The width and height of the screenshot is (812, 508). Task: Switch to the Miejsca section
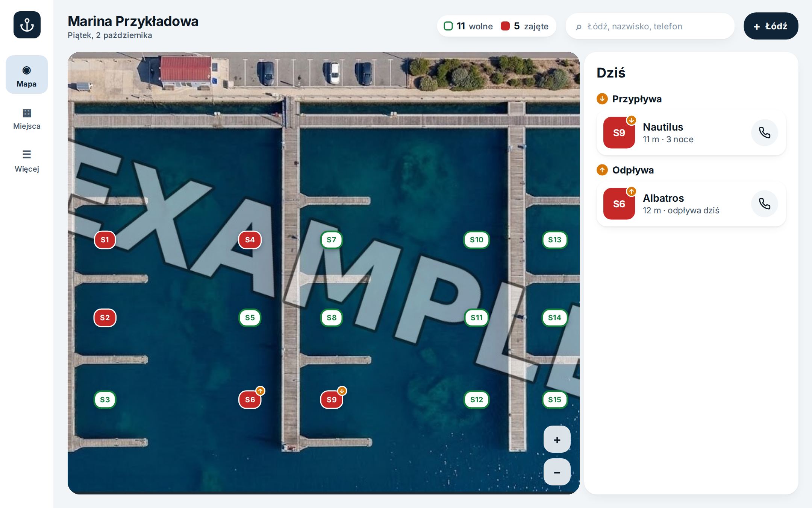tap(27, 119)
